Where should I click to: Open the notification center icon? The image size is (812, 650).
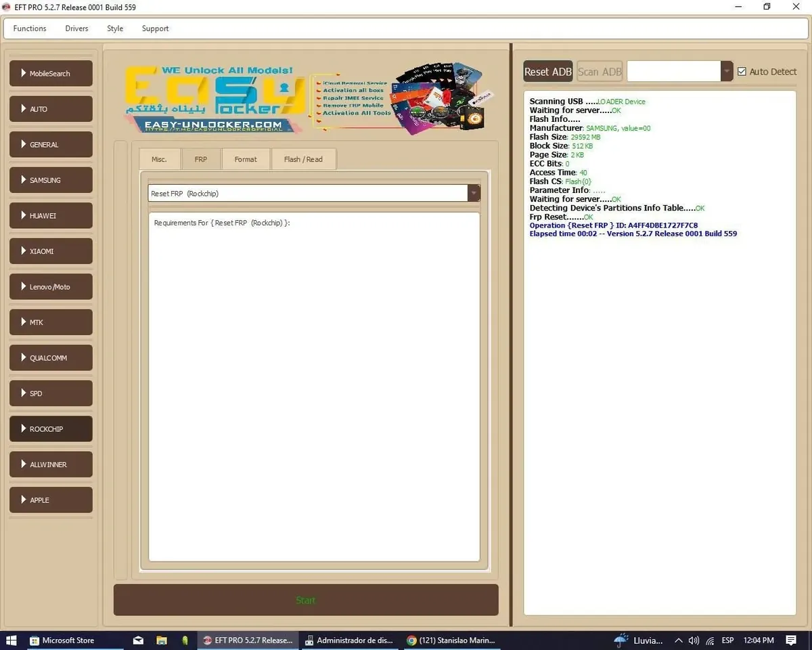pyautogui.click(x=791, y=640)
